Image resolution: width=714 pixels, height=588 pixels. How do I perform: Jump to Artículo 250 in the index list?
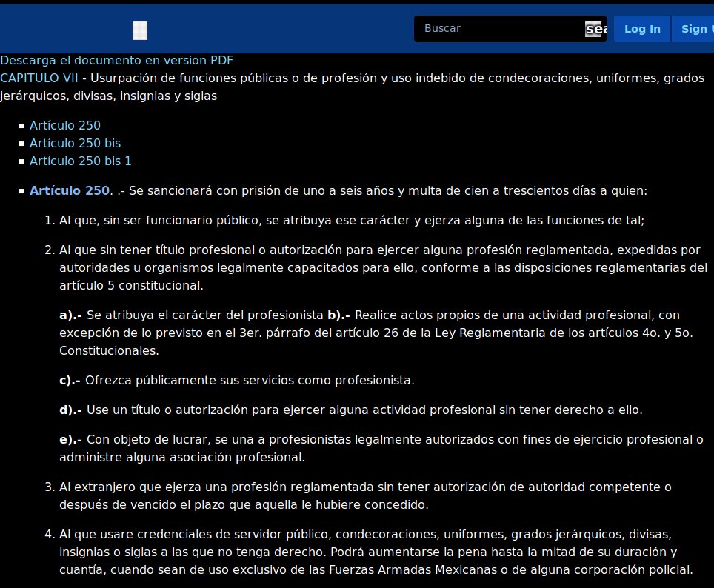(65, 125)
